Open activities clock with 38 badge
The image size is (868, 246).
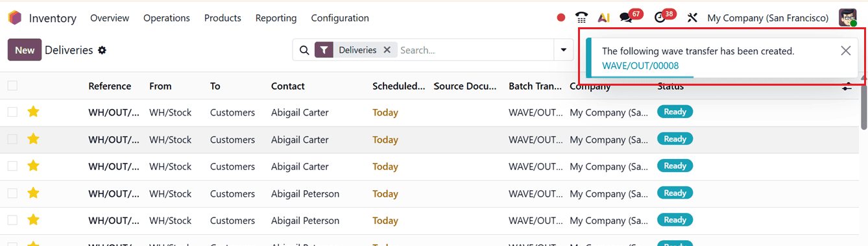[x=665, y=17]
